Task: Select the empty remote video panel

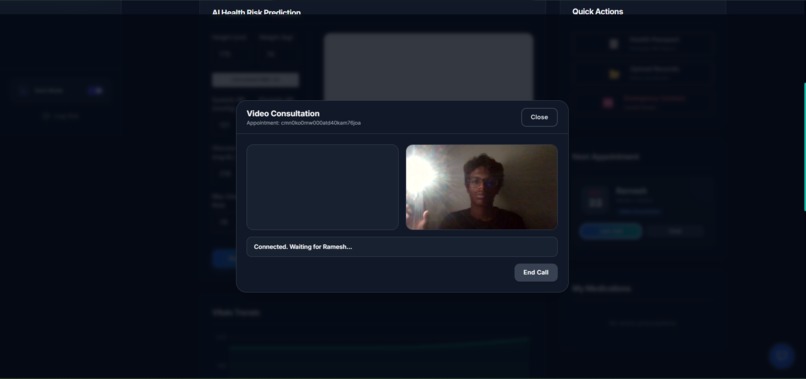Action: tap(322, 187)
